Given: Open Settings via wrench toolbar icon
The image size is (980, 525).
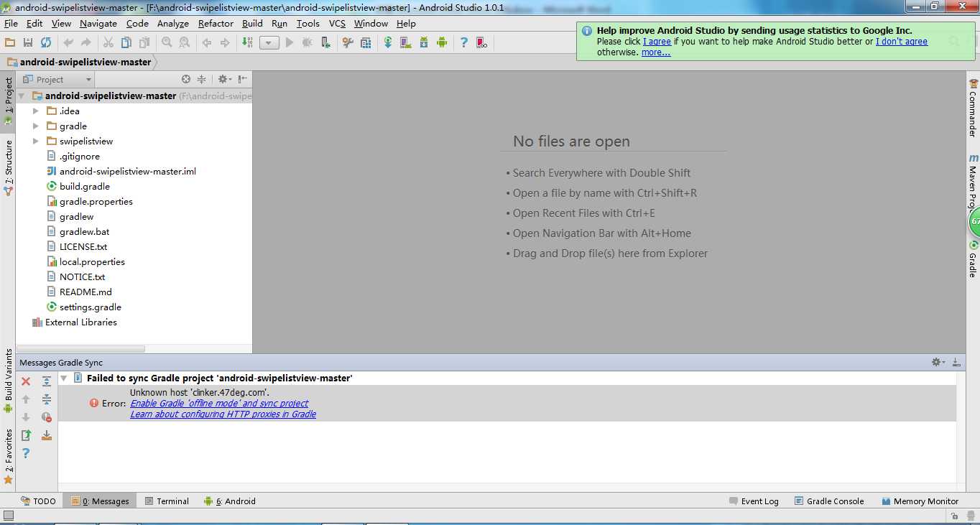Looking at the screenshot, I should [348, 43].
